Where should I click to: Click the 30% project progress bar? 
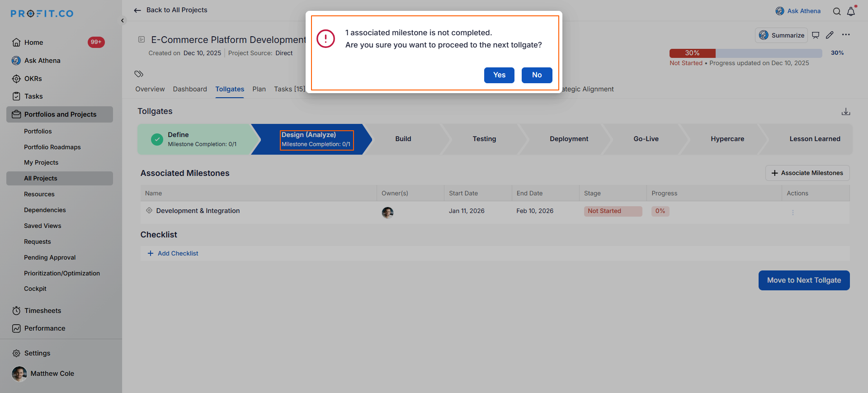[x=745, y=53]
